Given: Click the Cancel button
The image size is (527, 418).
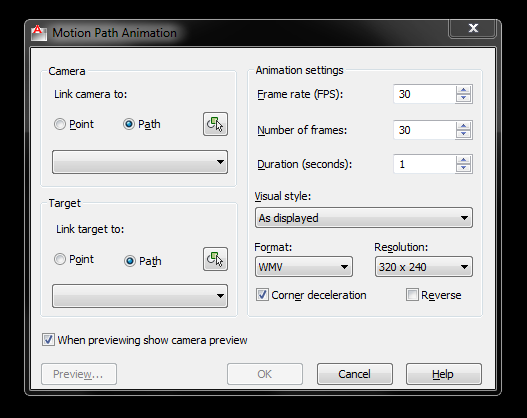Looking at the screenshot, I should (x=355, y=374).
